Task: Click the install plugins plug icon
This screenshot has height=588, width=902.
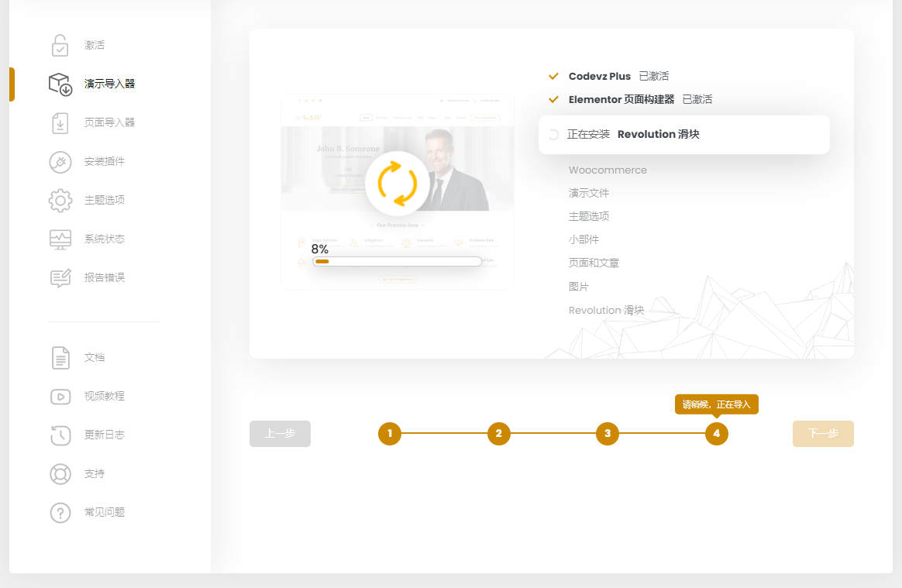Action: click(60, 162)
